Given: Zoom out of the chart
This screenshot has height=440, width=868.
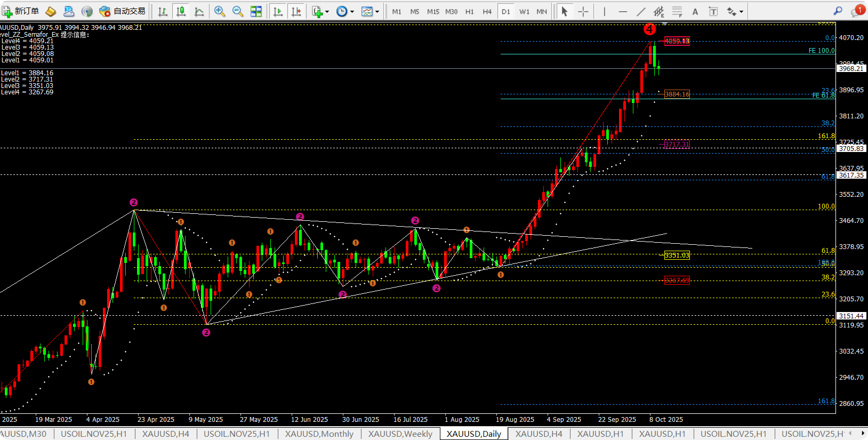Looking at the screenshot, I should [x=238, y=11].
